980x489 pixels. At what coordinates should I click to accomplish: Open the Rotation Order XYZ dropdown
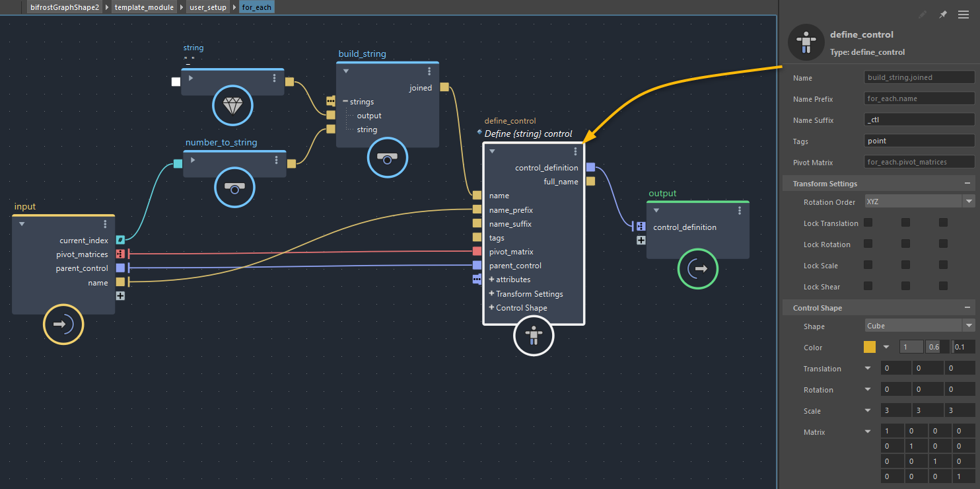(x=919, y=202)
